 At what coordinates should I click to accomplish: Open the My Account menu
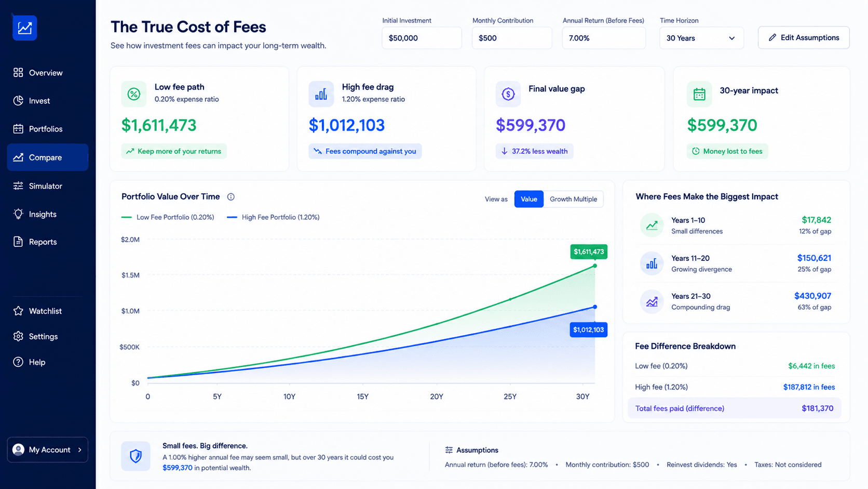coord(47,450)
